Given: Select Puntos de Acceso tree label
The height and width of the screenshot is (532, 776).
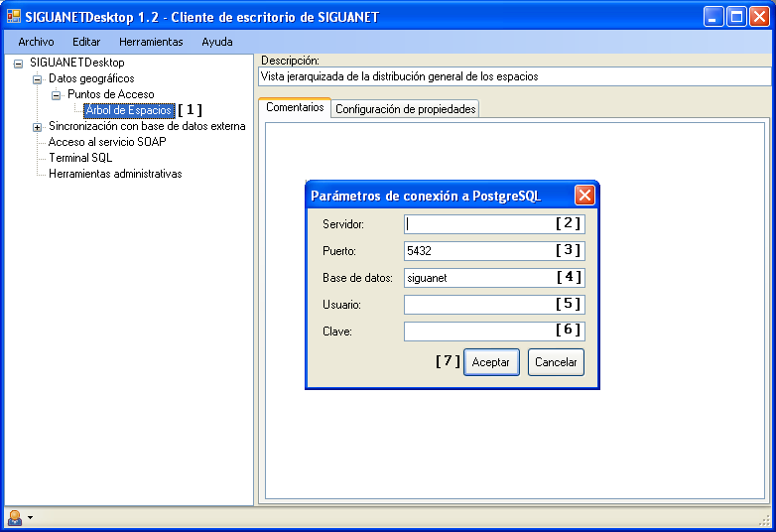Looking at the screenshot, I should [x=111, y=94].
